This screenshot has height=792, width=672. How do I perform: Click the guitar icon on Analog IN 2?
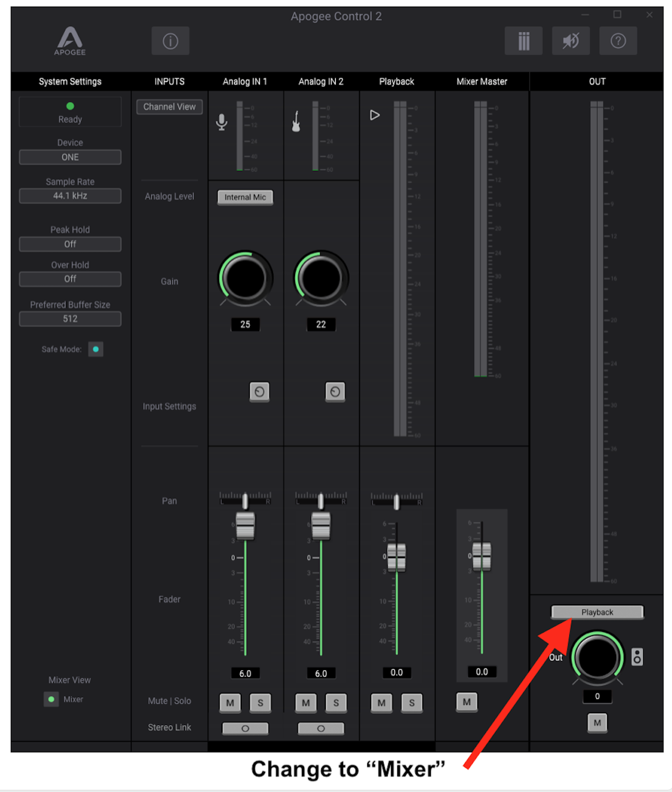click(x=296, y=121)
